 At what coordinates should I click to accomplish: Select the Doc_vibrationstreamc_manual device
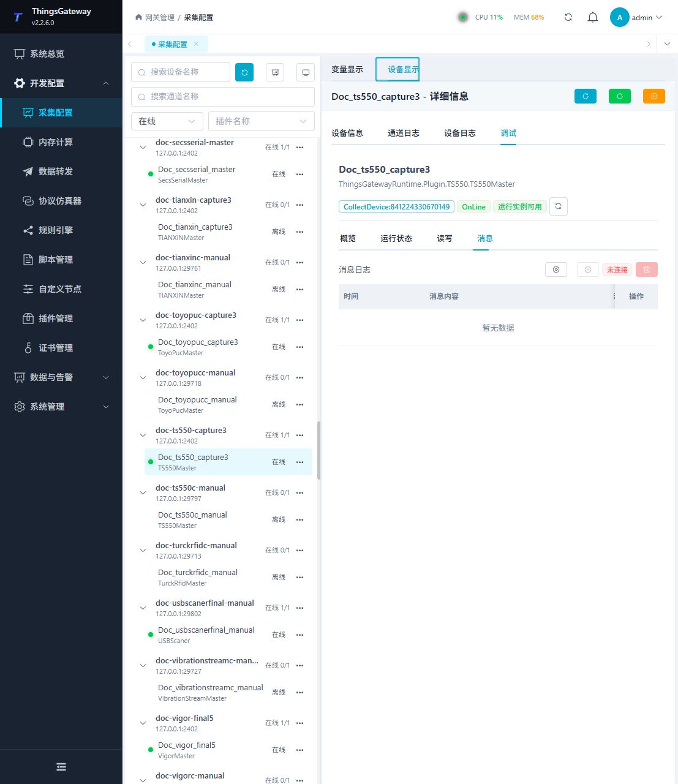[x=228, y=692]
